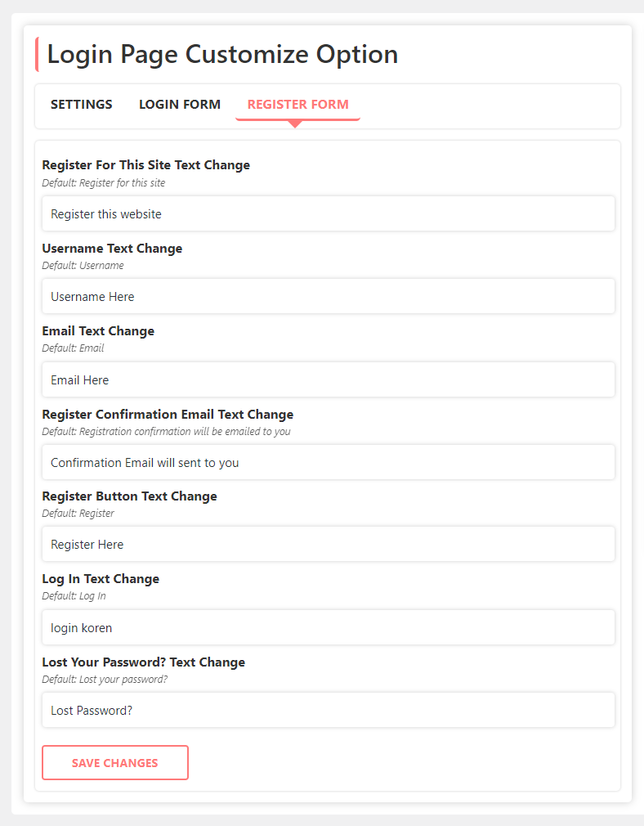Click the Save Changes button
This screenshot has width=644, height=826.
115,763
